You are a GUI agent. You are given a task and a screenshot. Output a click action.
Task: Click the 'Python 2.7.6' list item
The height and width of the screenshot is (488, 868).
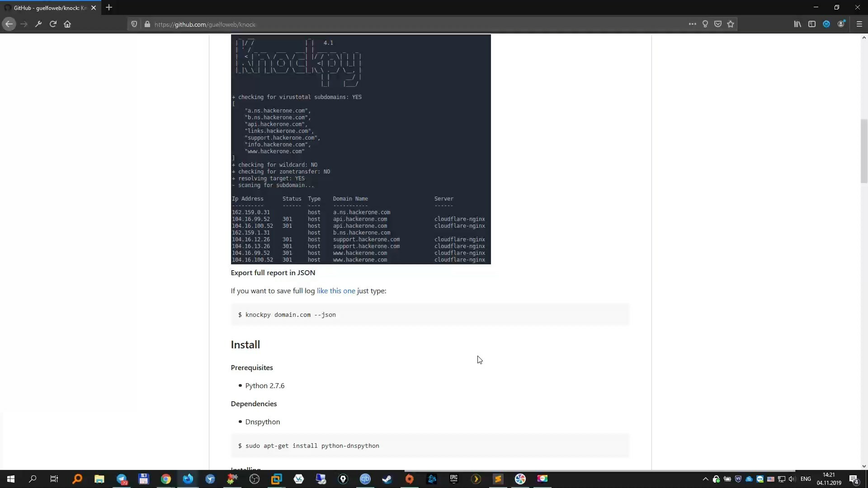coord(265,385)
